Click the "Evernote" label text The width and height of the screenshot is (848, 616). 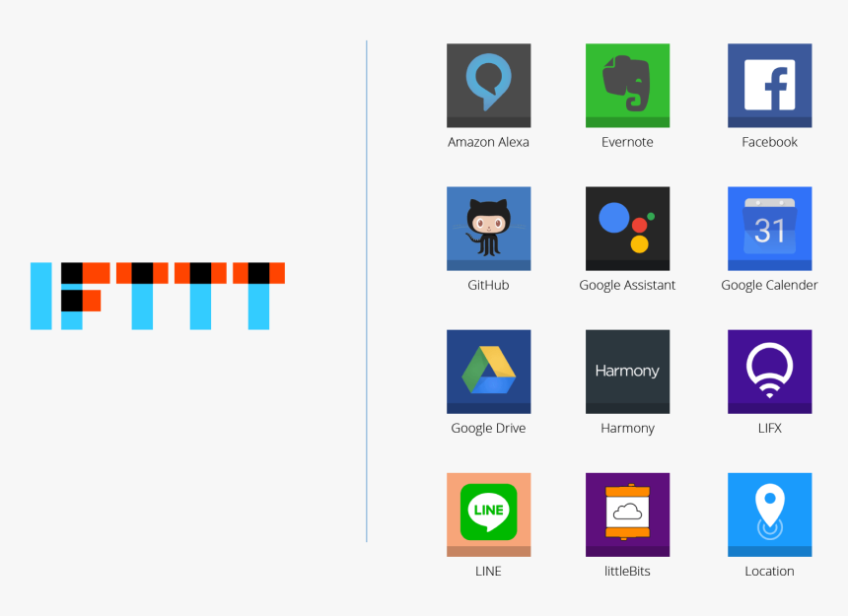point(627,142)
